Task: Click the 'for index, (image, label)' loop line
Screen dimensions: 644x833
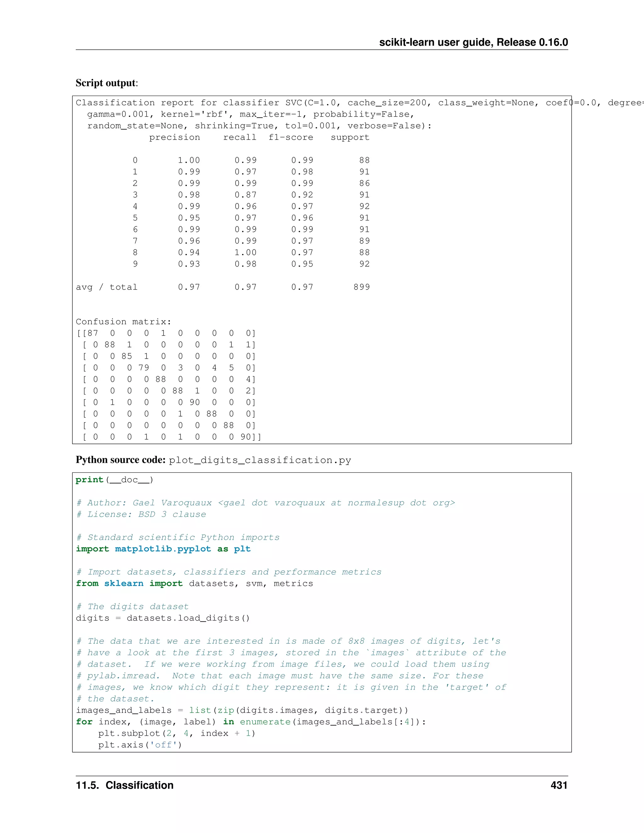Action: click(251, 722)
